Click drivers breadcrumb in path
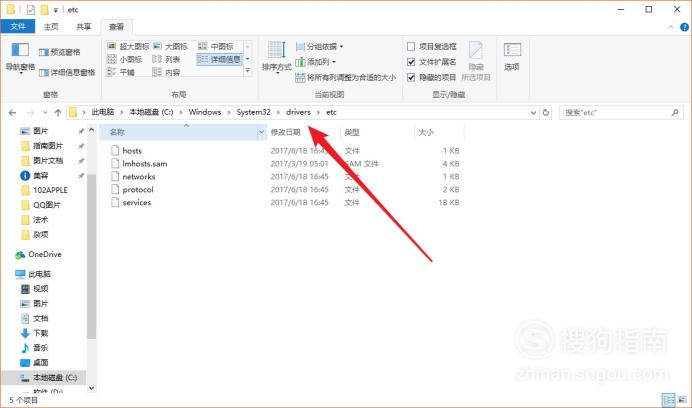The image size is (692, 408). pyautogui.click(x=298, y=112)
